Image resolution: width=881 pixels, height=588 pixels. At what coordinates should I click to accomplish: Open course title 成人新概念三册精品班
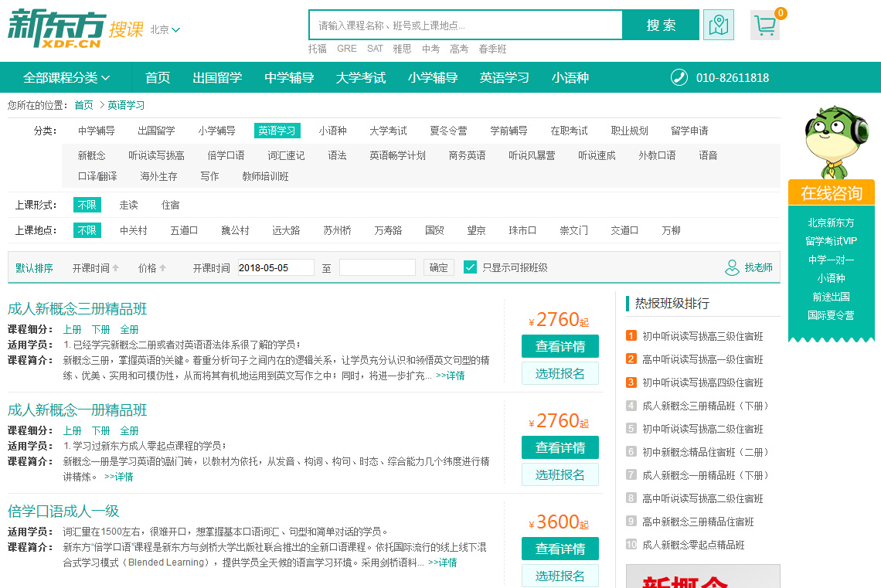click(x=77, y=309)
